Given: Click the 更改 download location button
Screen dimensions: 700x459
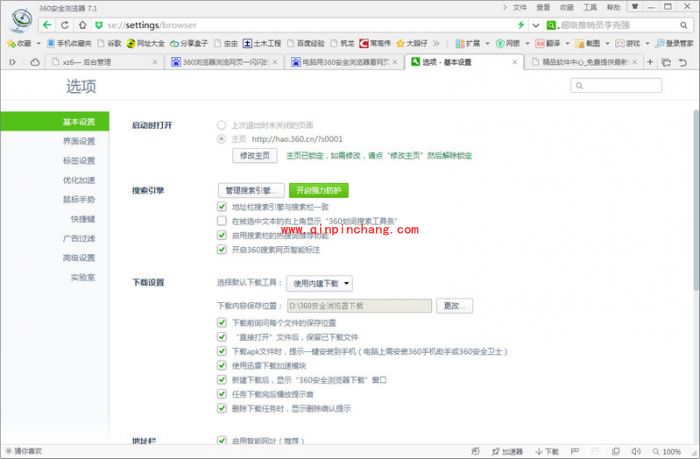Looking at the screenshot, I should pos(454,306).
